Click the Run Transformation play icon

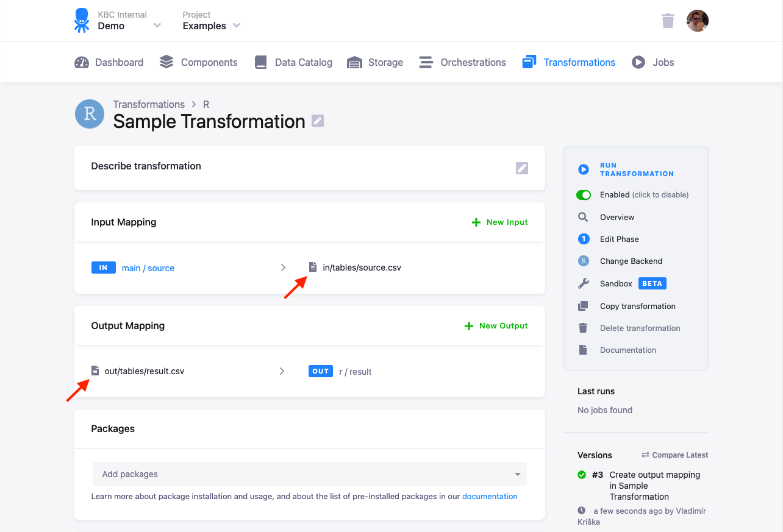click(584, 169)
